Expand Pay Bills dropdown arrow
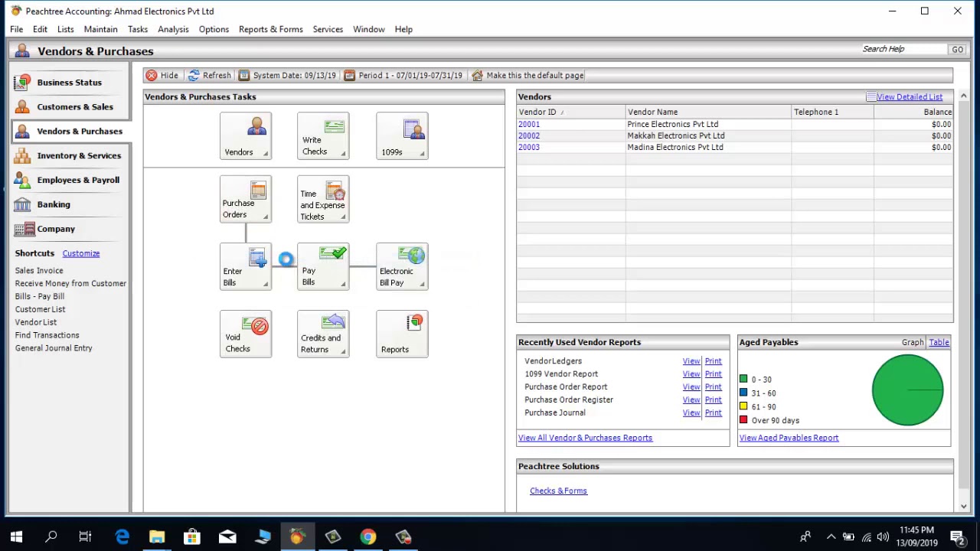 click(343, 285)
